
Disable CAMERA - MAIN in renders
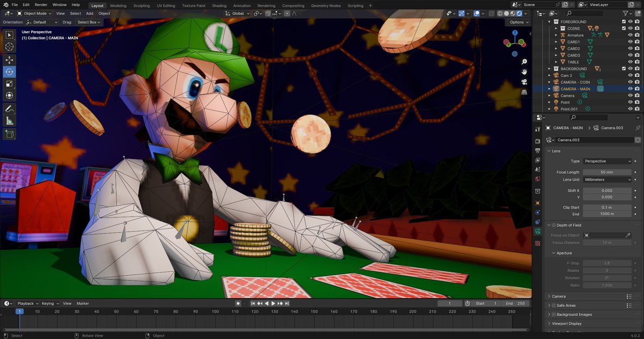click(638, 89)
